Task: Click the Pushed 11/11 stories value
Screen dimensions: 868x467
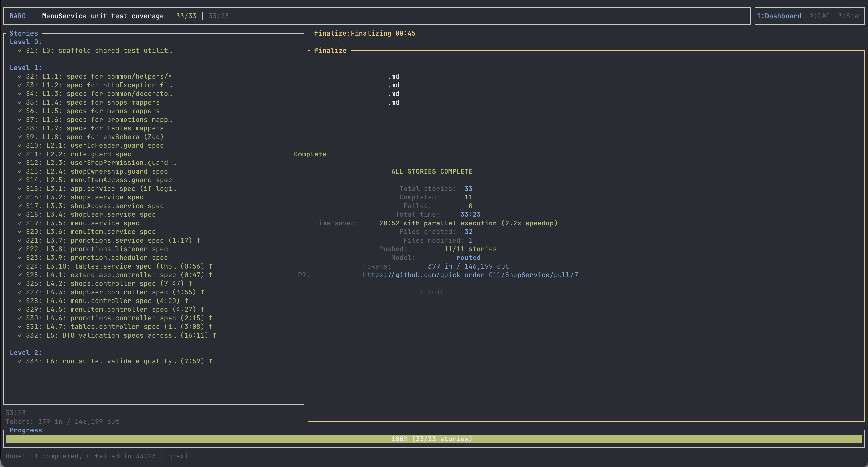Action: 470,249
